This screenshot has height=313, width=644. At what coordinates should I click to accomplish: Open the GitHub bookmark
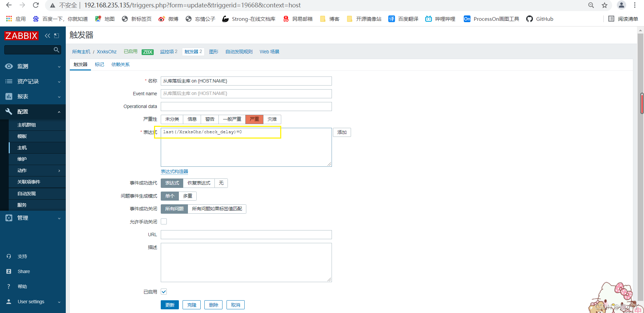[540, 19]
